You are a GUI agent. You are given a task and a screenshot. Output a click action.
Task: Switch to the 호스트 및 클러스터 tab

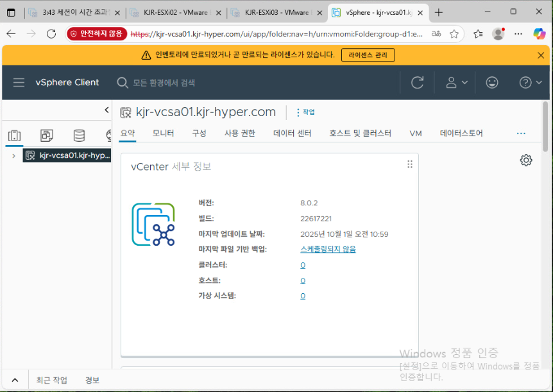pos(360,133)
